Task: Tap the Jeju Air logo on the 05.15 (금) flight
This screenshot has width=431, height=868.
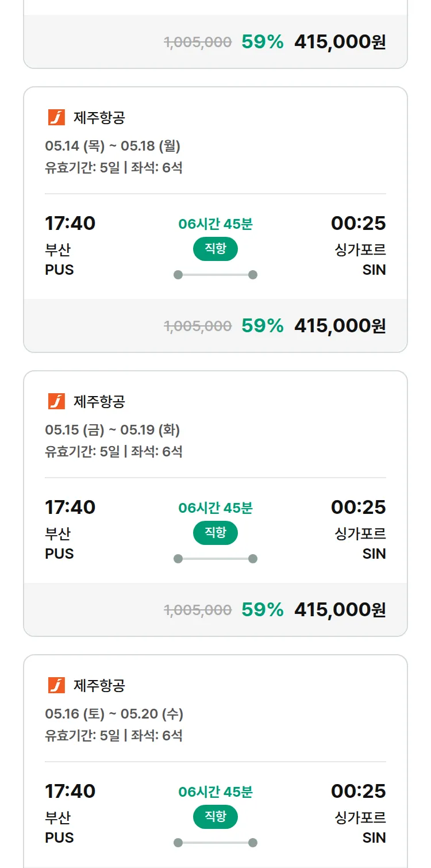Action: pos(56,401)
